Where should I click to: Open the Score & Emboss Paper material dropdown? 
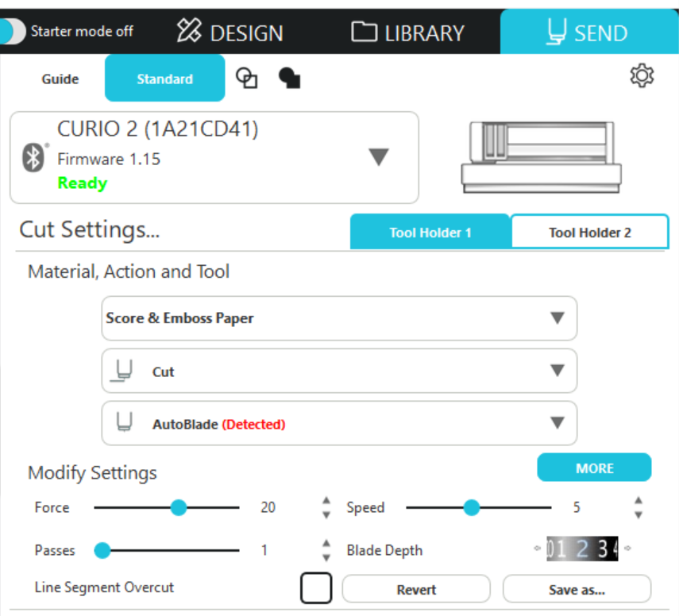339,318
